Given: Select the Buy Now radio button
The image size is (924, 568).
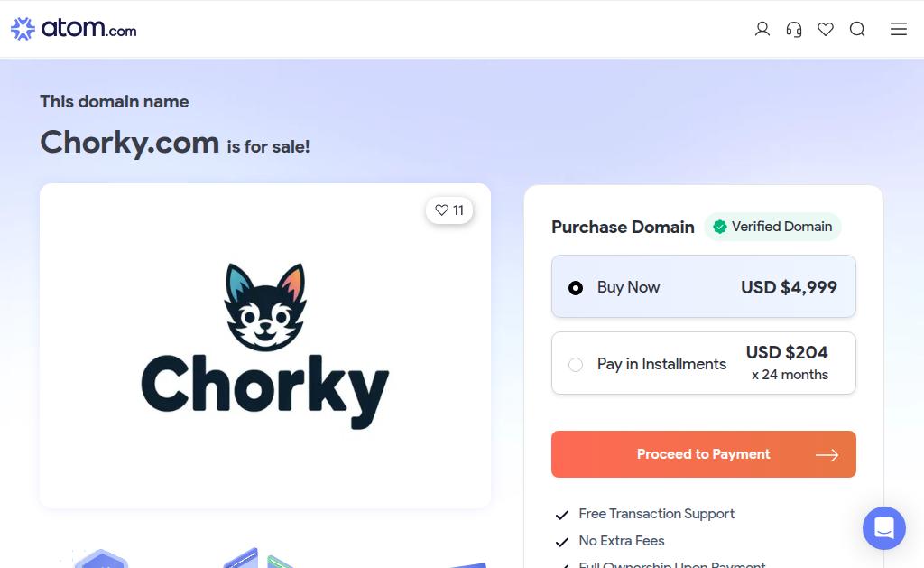Looking at the screenshot, I should click(x=575, y=288).
